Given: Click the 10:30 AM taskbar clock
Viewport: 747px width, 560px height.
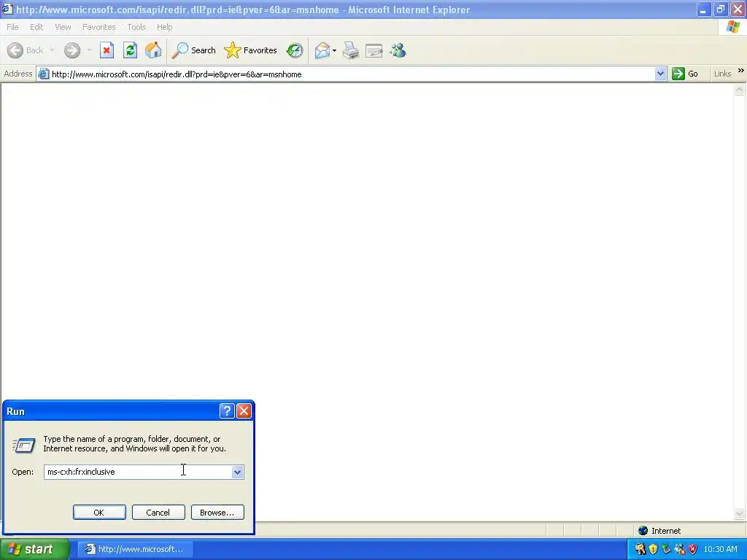Looking at the screenshot, I should point(720,549).
